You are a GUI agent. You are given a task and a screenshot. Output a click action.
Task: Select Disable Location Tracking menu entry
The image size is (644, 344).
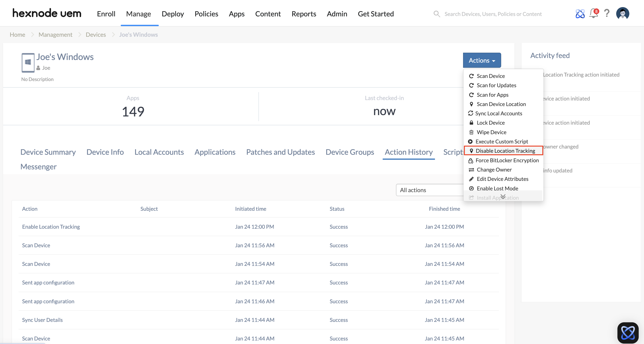tap(503, 151)
